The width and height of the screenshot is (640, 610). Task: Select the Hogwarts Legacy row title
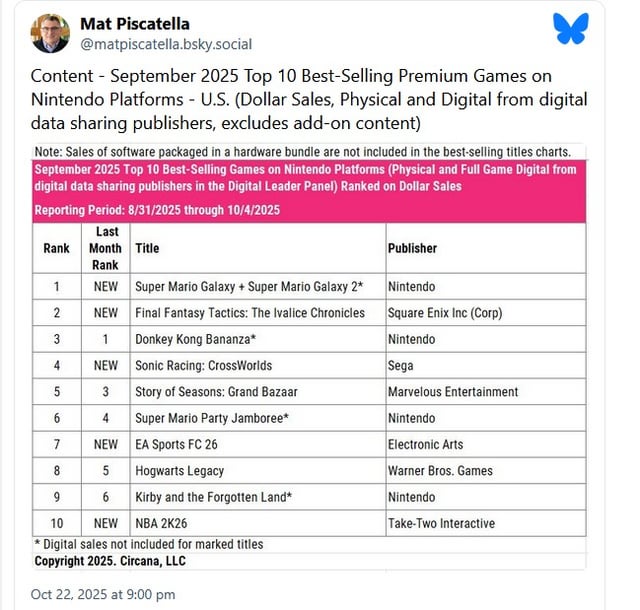[179, 471]
